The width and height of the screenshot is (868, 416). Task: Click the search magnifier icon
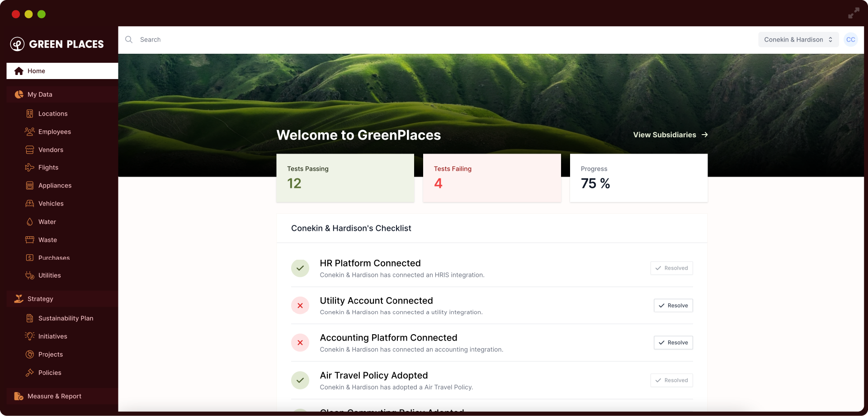(129, 40)
